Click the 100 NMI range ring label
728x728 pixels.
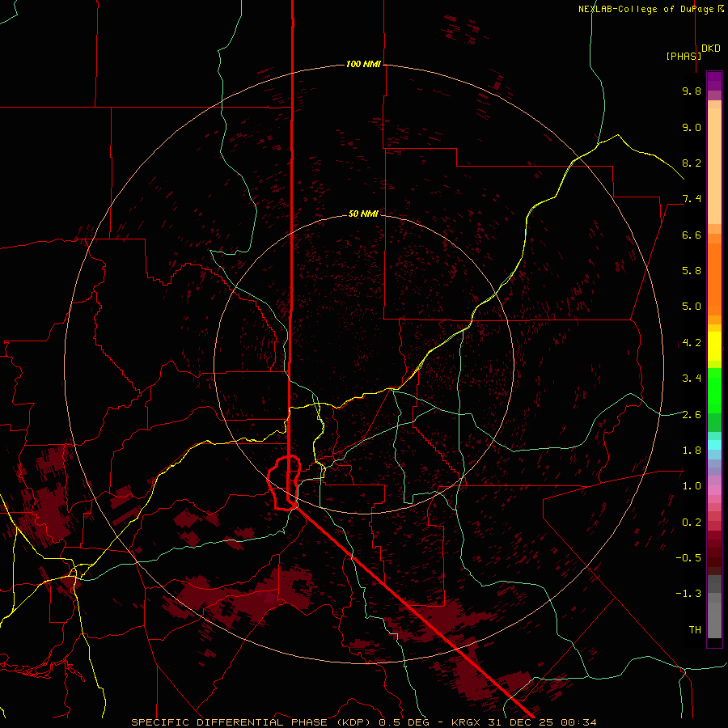363,64
